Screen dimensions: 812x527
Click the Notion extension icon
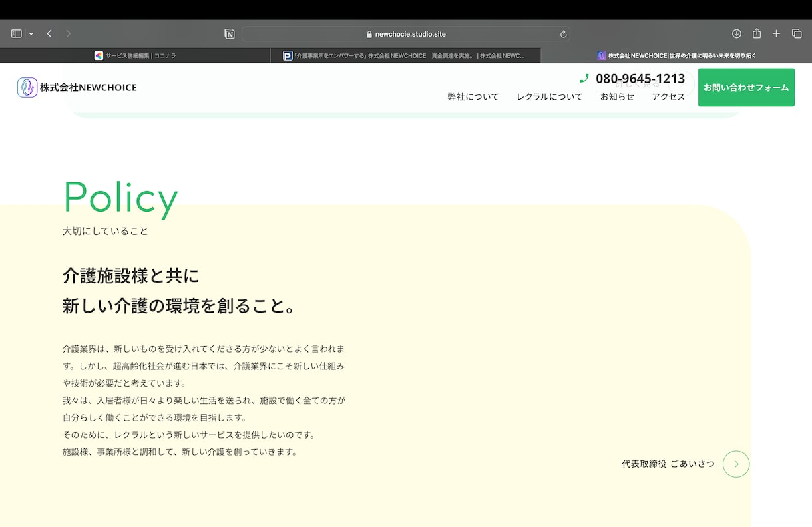(230, 34)
